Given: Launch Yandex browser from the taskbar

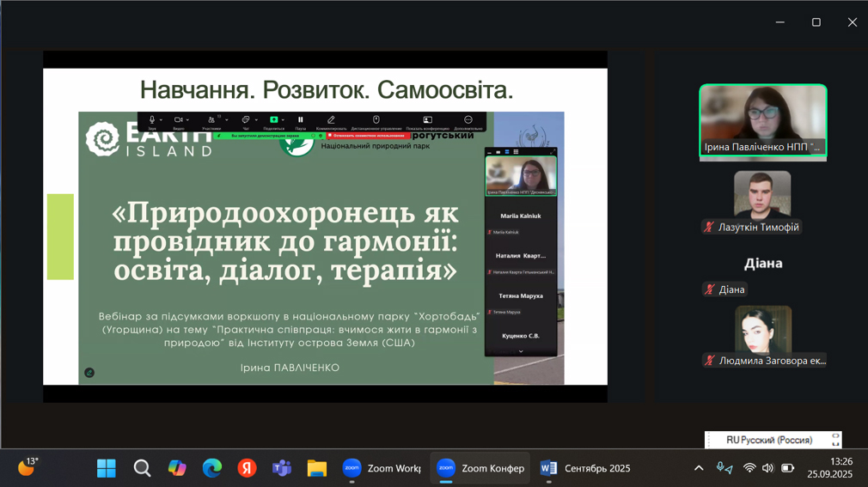Looking at the screenshot, I should [247, 468].
